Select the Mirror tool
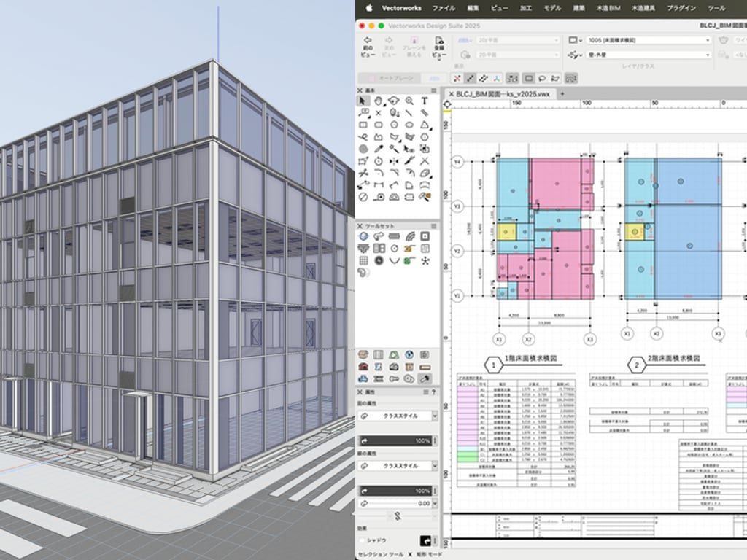 click(394, 161)
